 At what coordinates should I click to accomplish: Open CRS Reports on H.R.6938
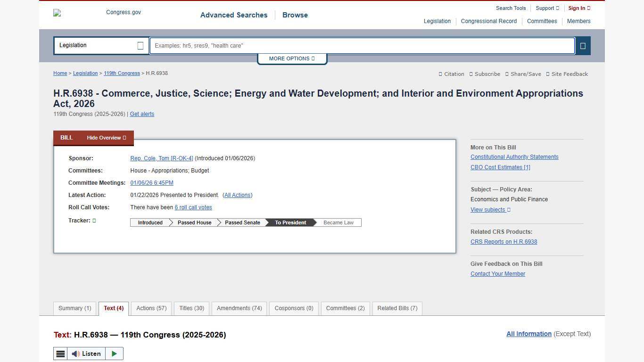pos(504,242)
